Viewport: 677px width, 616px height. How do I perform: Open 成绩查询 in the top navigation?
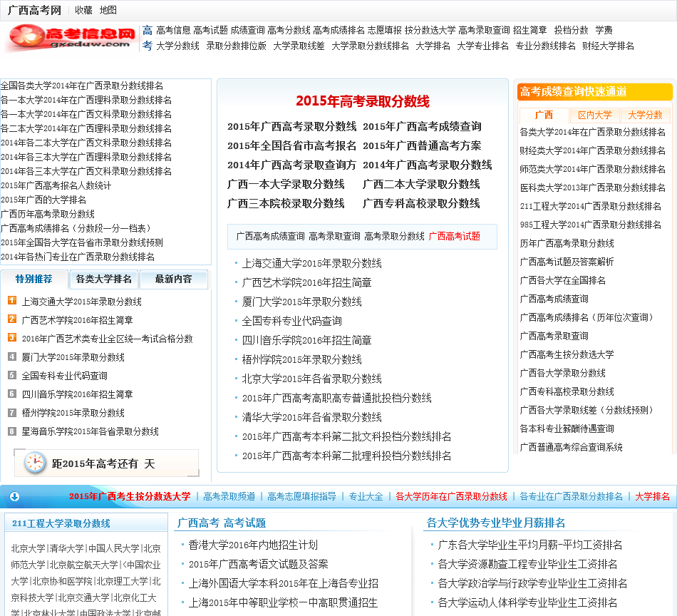pyautogui.click(x=247, y=30)
